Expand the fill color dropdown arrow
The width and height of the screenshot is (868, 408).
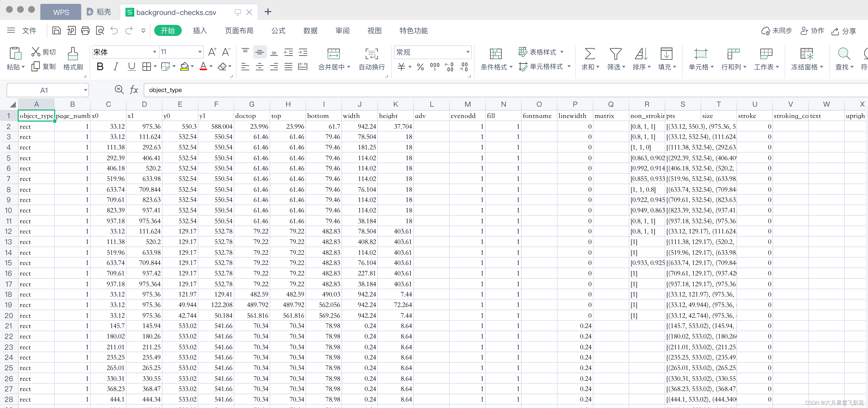[x=192, y=67]
